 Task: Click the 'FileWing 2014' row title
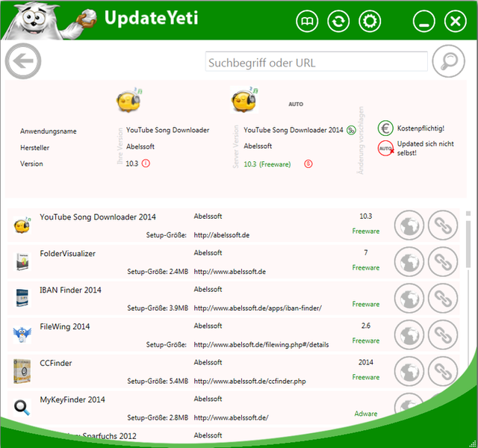click(x=65, y=327)
